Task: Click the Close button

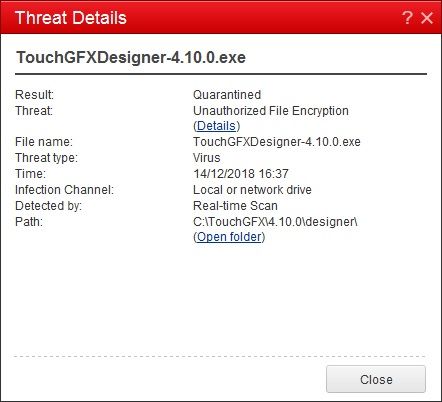Action: click(x=376, y=379)
